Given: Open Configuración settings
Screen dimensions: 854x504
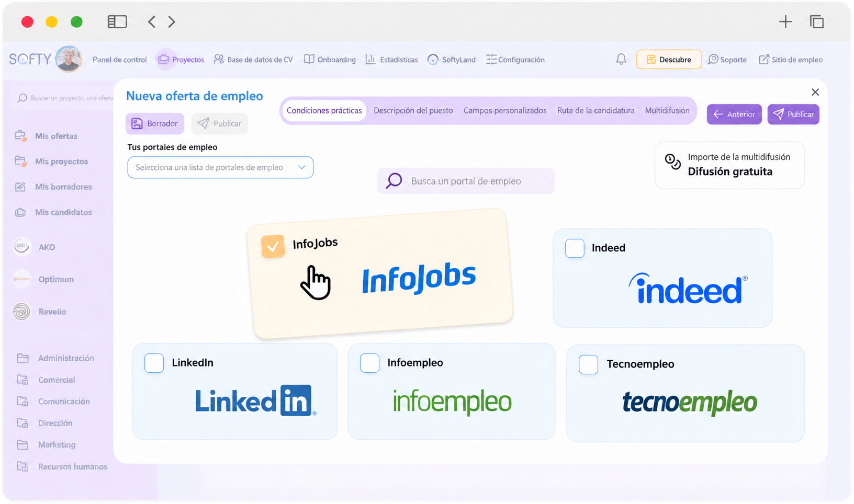Looking at the screenshot, I should click(x=515, y=60).
